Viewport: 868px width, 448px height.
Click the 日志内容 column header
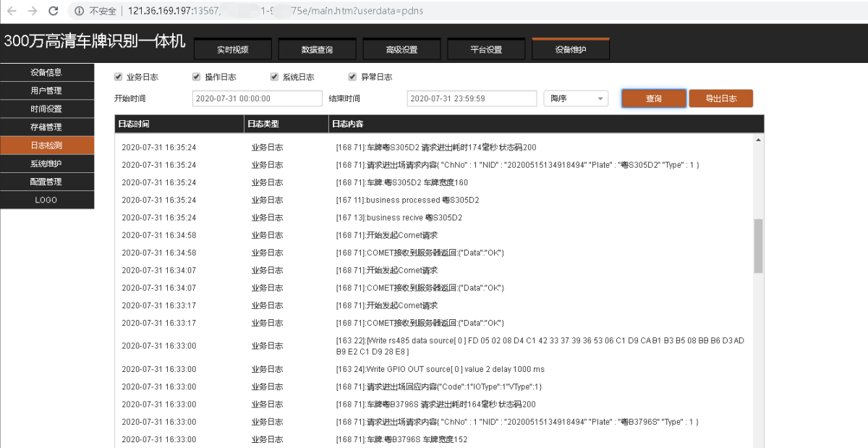coord(546,124)
